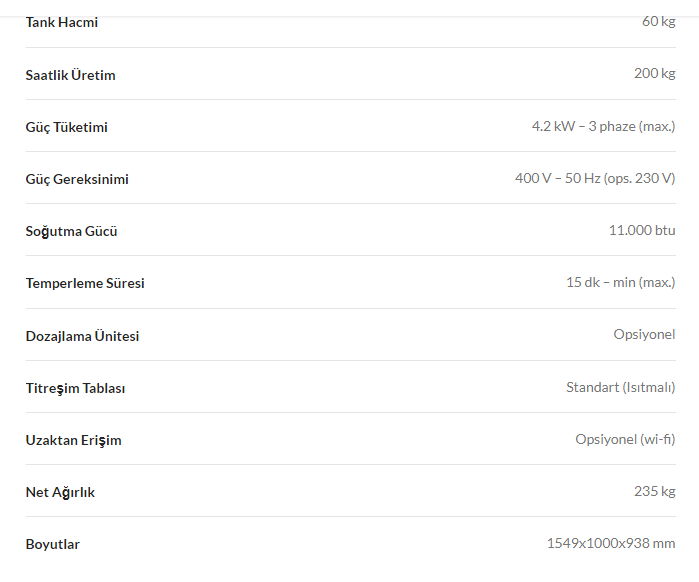Image resolution: width=699 pixels, height=582 pixels.
Task: Click the Tank Hacmi label
Action: point(62,22)
